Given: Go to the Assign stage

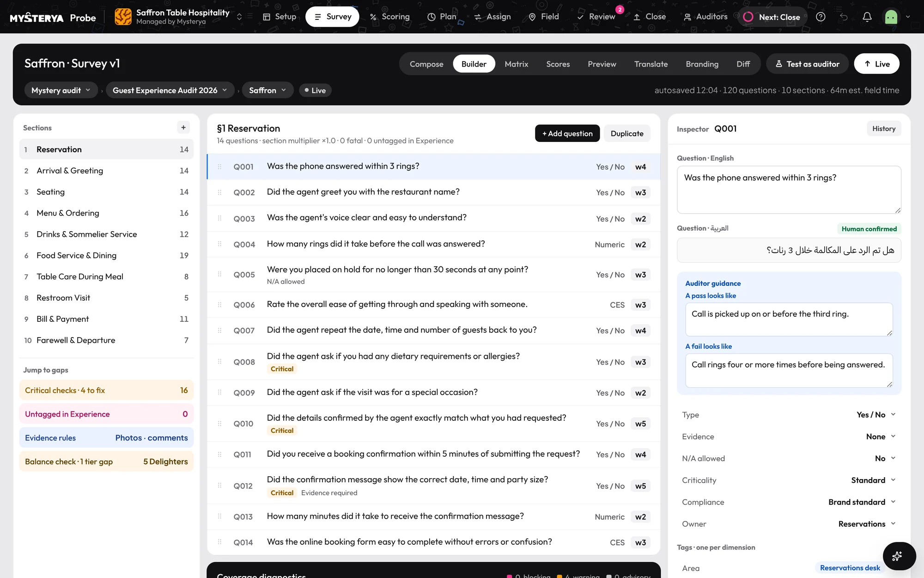Looking at the screenshot, I should (492, 17).
